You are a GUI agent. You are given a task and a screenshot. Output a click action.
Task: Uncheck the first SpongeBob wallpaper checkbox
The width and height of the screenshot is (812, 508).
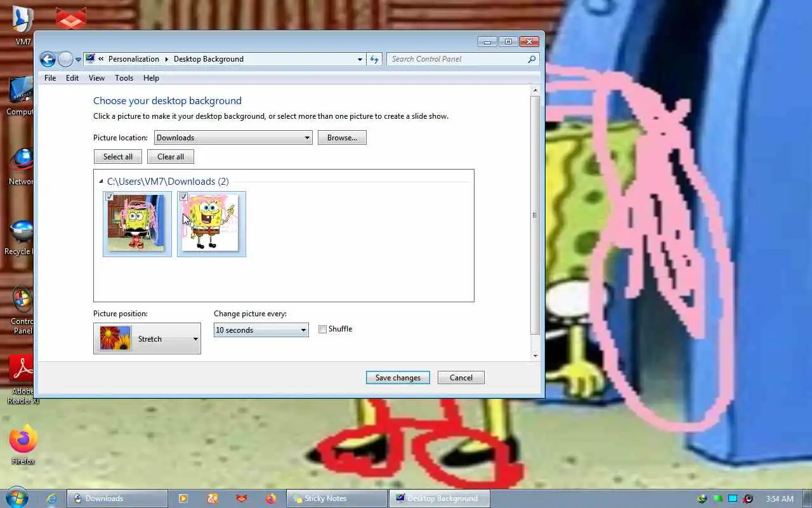[x=110, y=197]
